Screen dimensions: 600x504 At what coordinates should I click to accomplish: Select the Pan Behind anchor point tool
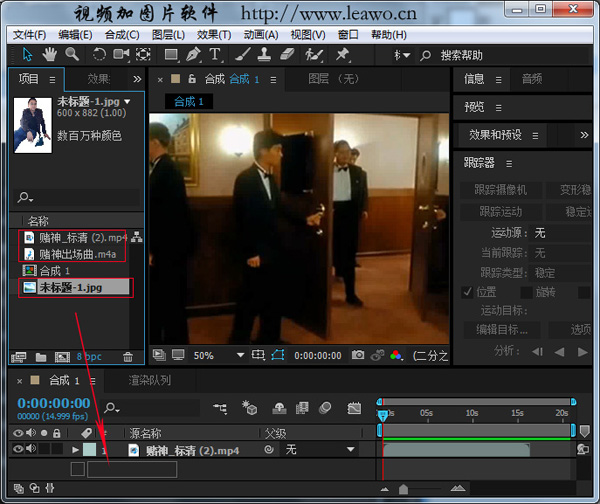click(143, 54)
